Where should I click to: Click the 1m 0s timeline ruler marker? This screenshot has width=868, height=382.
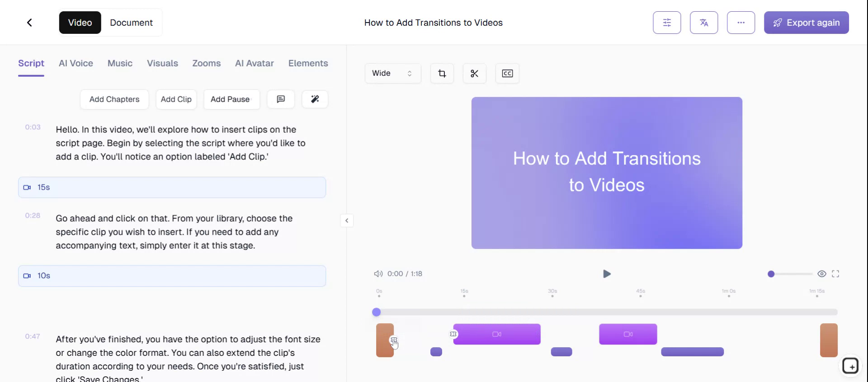click(729, 293)
